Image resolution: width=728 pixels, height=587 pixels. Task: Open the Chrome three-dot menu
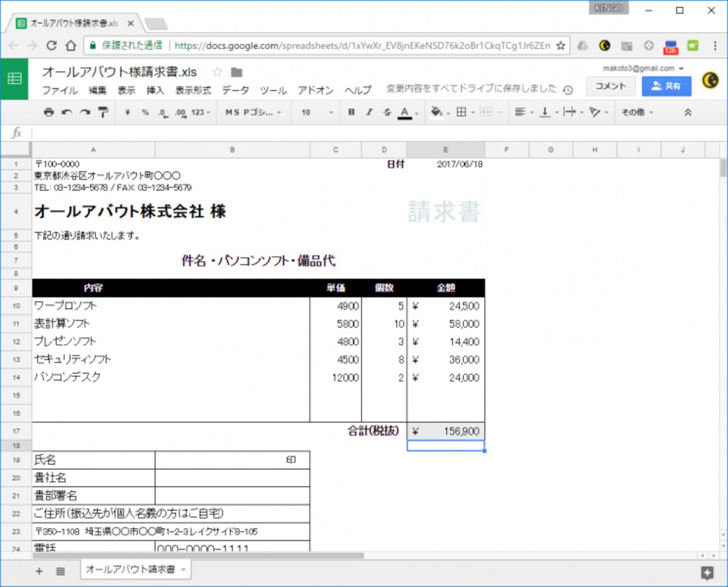(x=714, y=45)
